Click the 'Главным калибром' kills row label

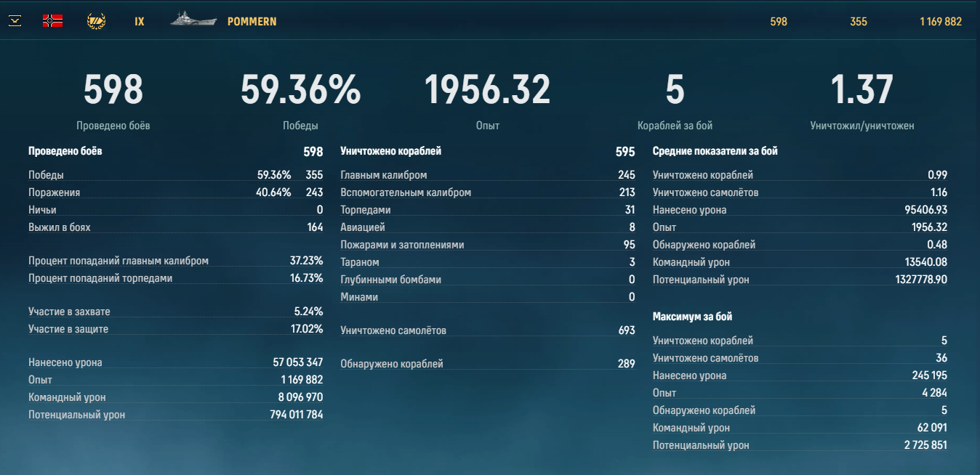[x=383, y=175]
